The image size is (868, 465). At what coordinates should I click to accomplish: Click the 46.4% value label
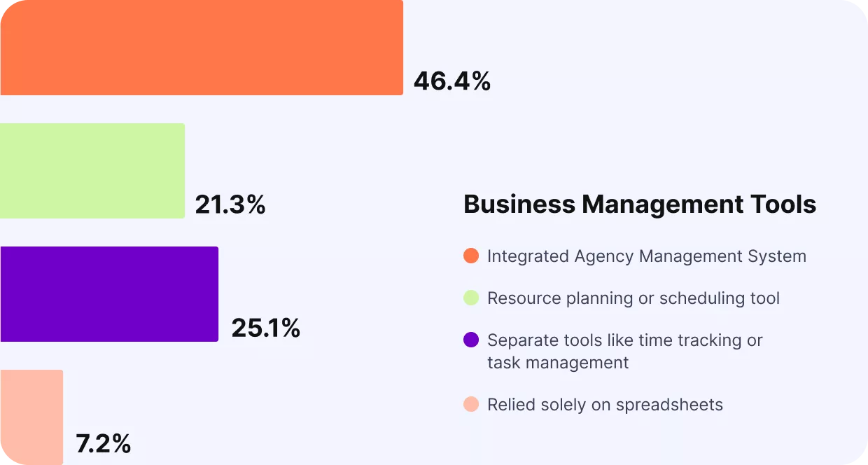(x=451, y=82)
